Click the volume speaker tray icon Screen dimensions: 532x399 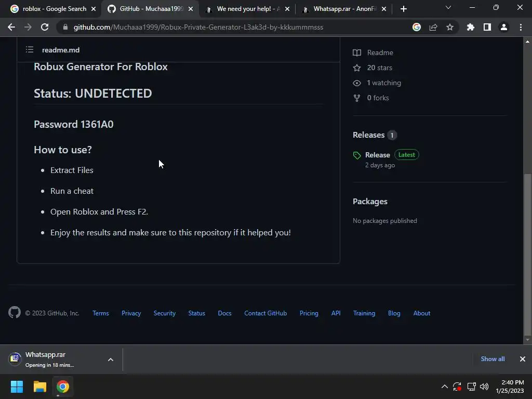pyautogui.click(x=484, y=387)
